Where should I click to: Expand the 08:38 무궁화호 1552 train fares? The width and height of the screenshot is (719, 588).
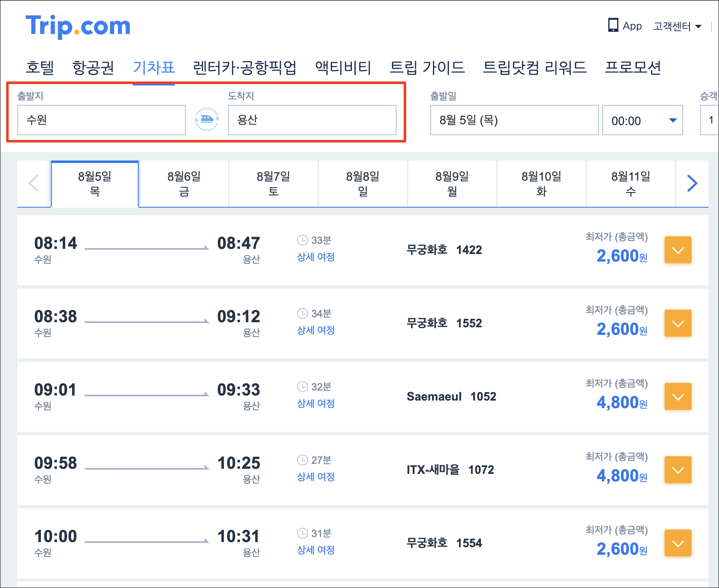point(678,323)
